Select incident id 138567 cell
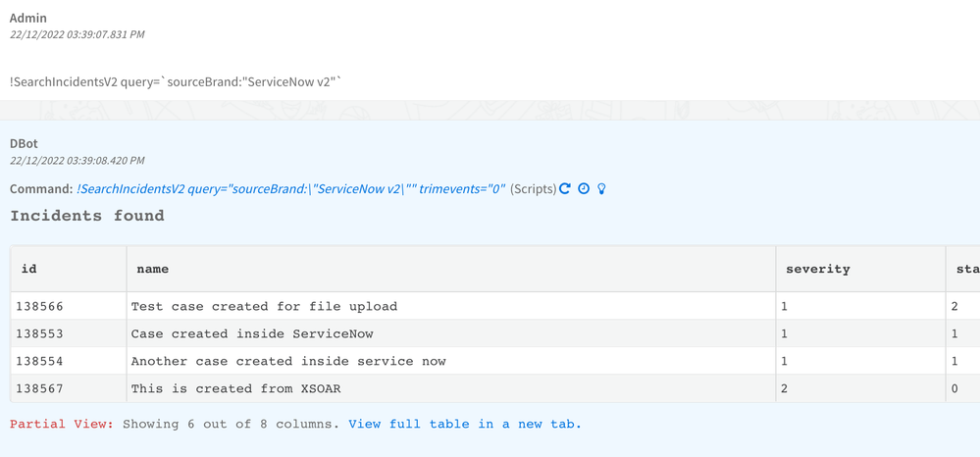The image size is (980, 457). tap(39, 388)
